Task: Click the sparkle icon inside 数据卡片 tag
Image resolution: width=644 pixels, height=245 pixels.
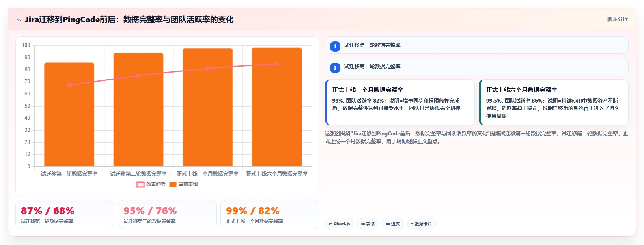Action: point(412,224)
